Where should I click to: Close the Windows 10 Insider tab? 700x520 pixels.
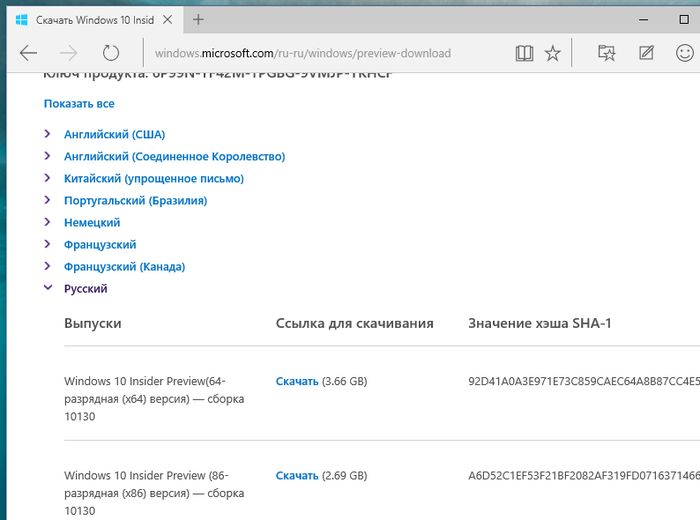[169, 20]
